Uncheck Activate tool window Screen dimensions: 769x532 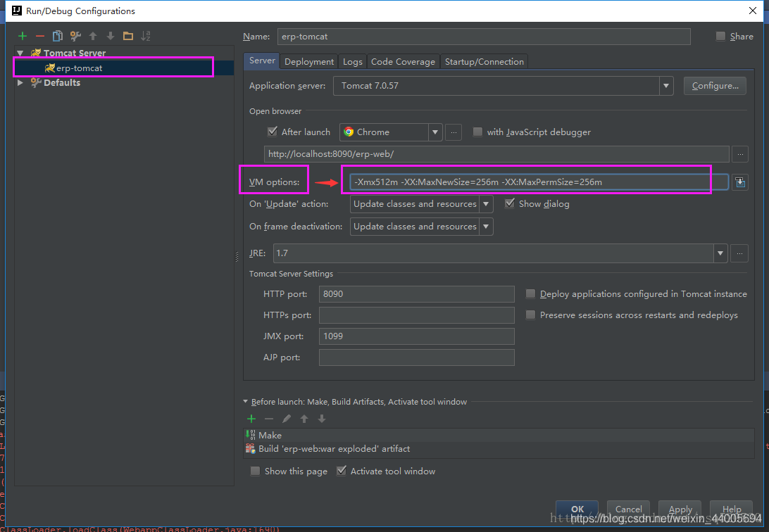[342, 471]
